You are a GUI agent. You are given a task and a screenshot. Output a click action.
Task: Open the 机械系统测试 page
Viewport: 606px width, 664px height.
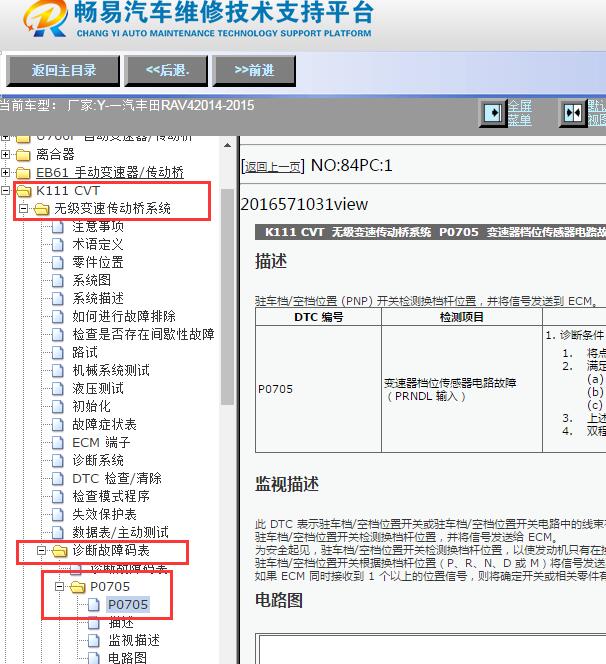point(111,371)
